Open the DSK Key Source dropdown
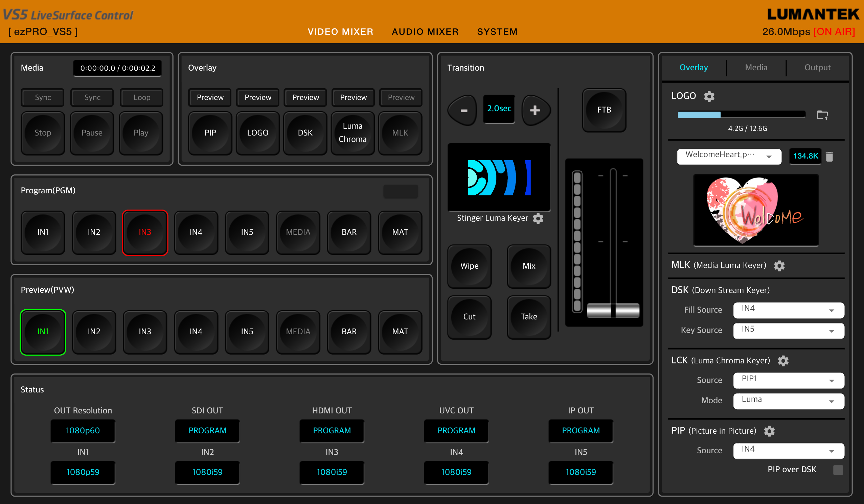This screenshot has height=504, width=864. [x=788, y=331]
